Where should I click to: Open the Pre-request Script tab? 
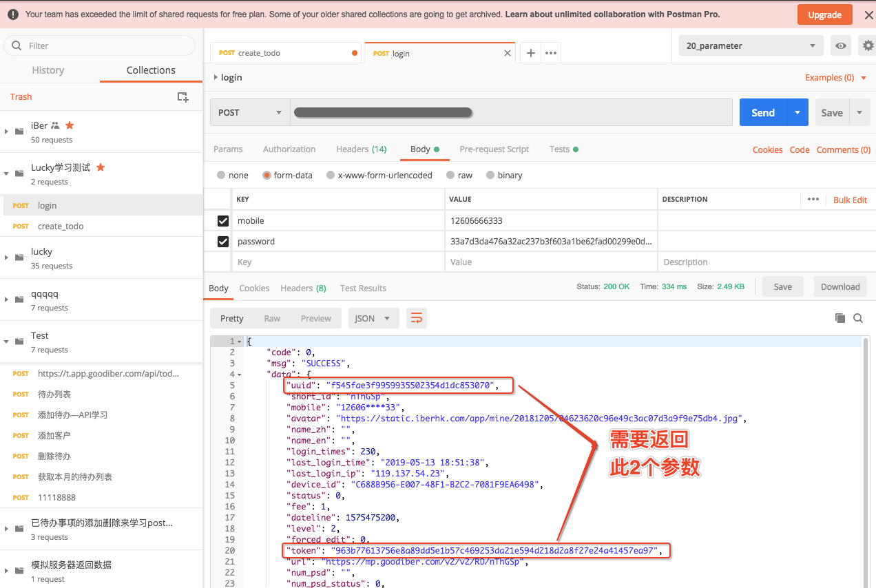pyautogui.click(x=494, y=149)
